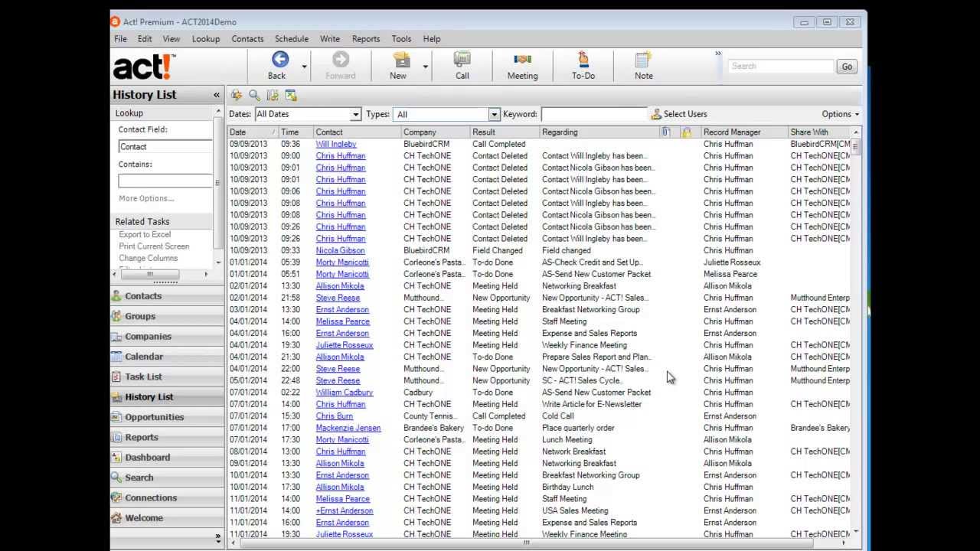Click the Call telephone icon
Viewport: 980px width, 551px height.
[x=462, y=60]
